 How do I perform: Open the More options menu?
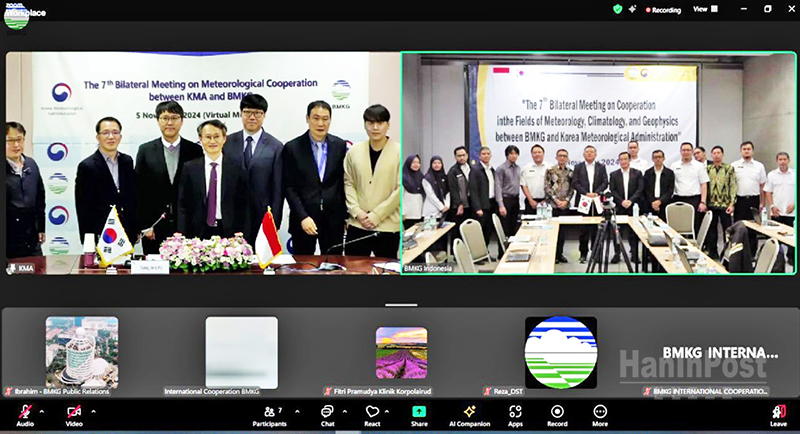pyautogui.click(x=600, y=412)
